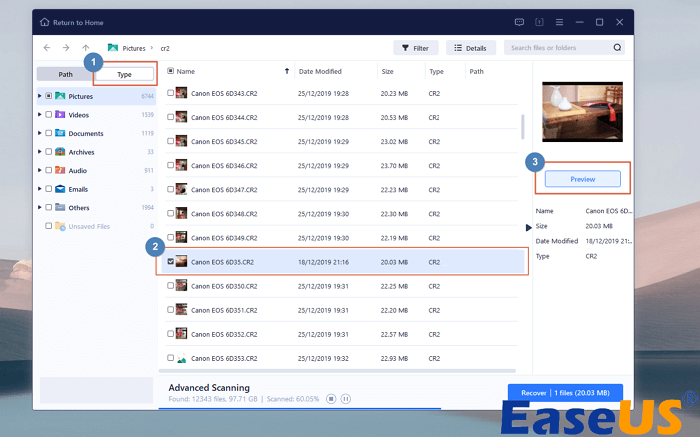Navigate up one folder level
This screenshot has height=437, width=700.
click(86, 47)
